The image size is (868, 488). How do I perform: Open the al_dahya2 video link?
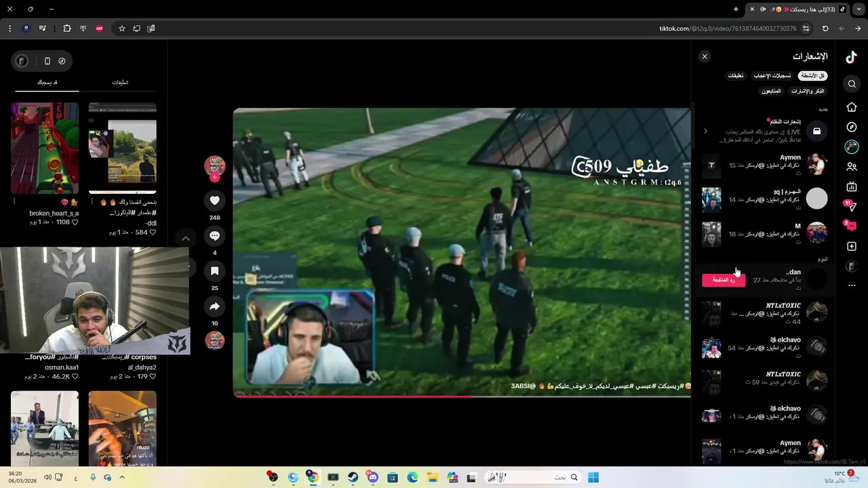point(142,367)
